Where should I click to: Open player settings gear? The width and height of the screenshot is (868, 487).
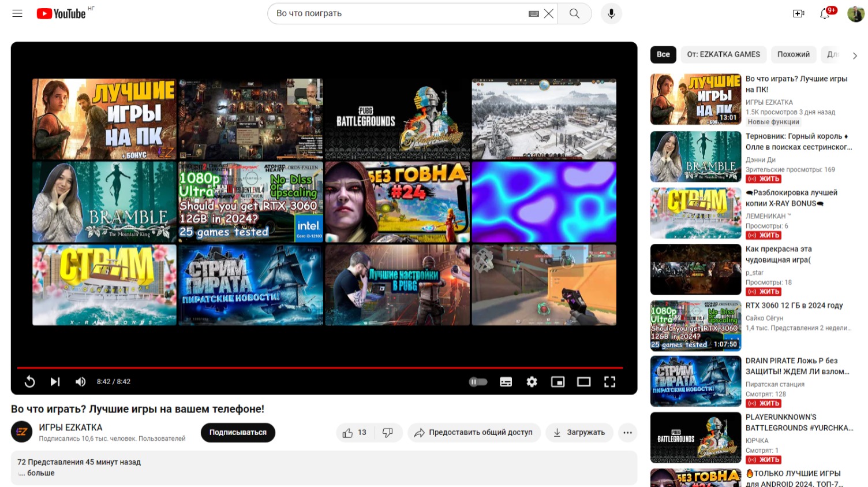click(x=532, y=381)
